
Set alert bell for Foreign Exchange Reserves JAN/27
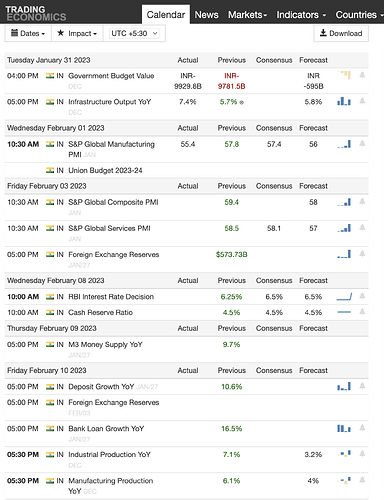coord(362,254)
